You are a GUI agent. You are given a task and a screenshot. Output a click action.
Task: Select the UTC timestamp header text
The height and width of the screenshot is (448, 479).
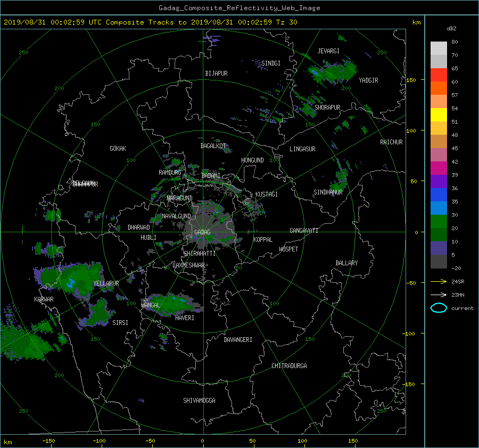point(150,22)
